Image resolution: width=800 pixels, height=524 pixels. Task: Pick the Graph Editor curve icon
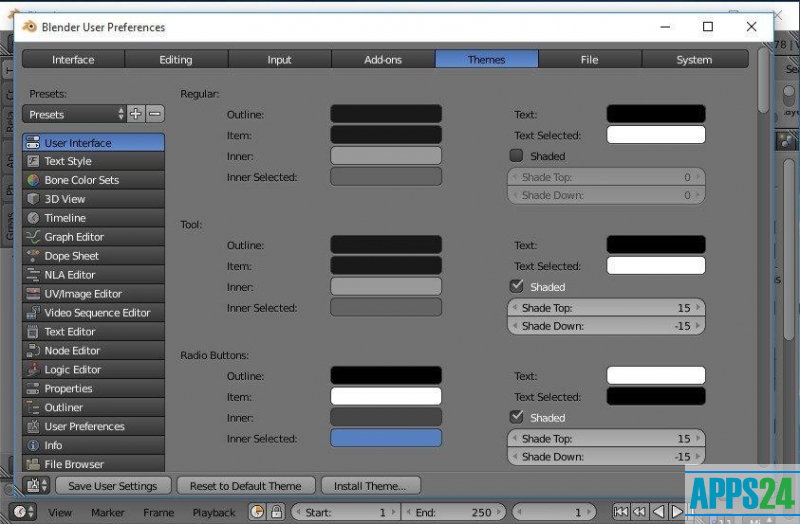point(33,237)
